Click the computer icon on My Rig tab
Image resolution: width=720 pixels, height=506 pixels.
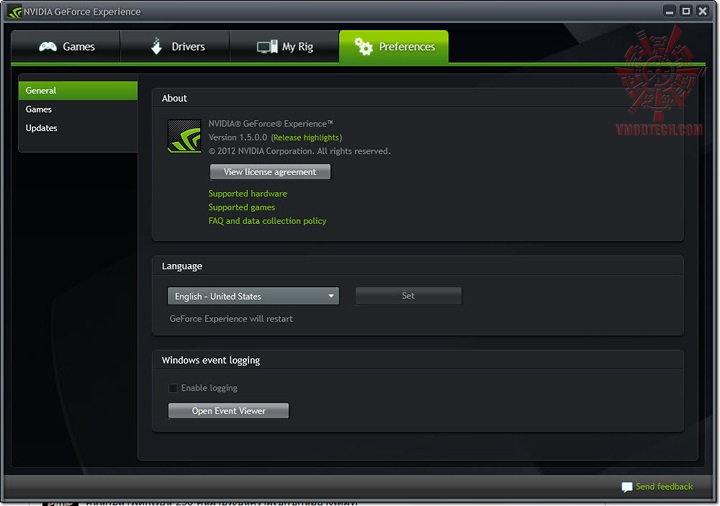[x=267, y=46]
